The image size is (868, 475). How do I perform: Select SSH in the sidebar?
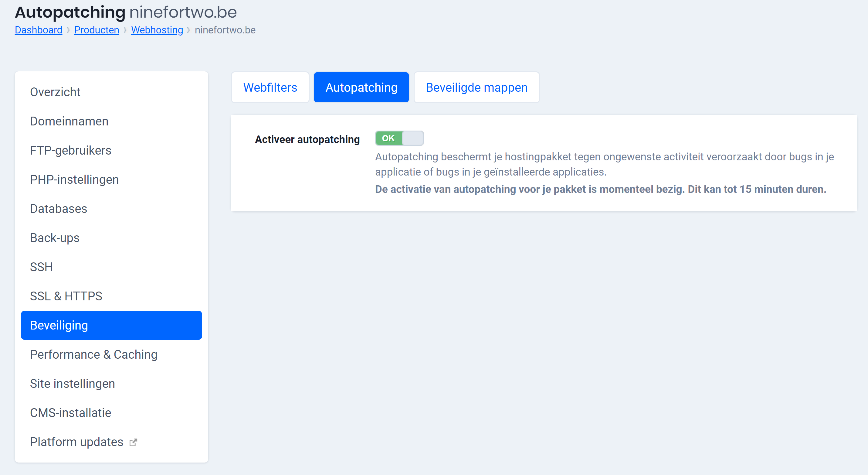(x=41, y=267)
